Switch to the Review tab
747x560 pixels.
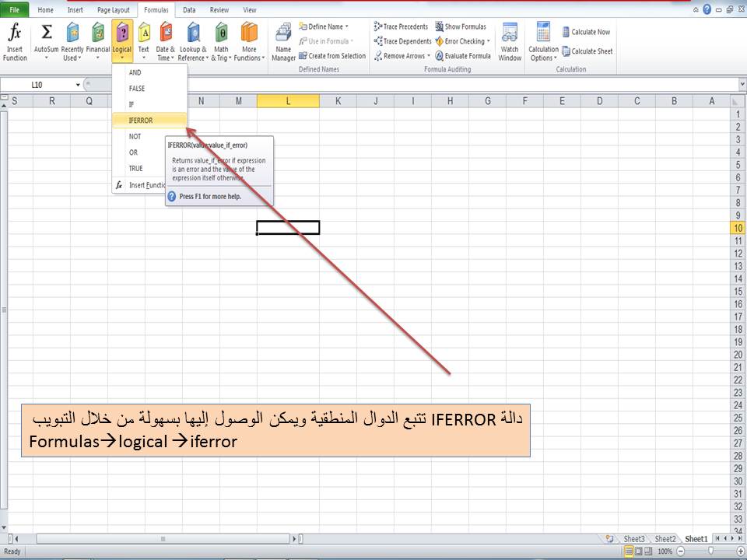(x=219, y=9)
